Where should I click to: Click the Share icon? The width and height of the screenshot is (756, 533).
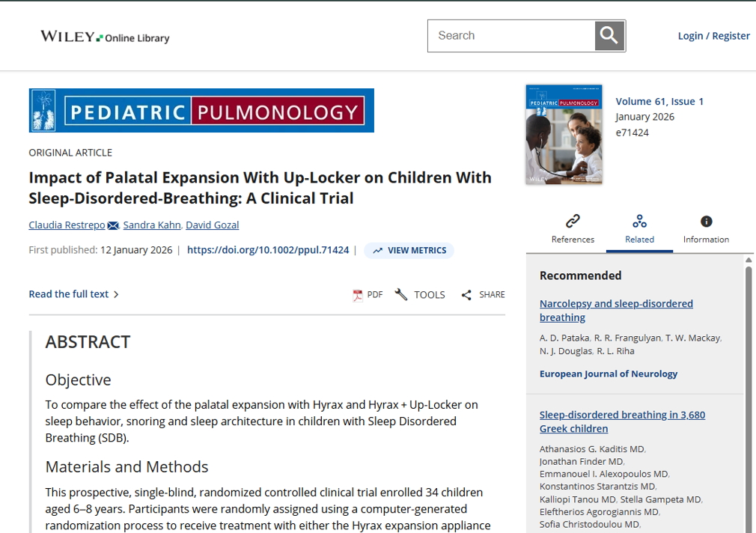tap(466, 295)
